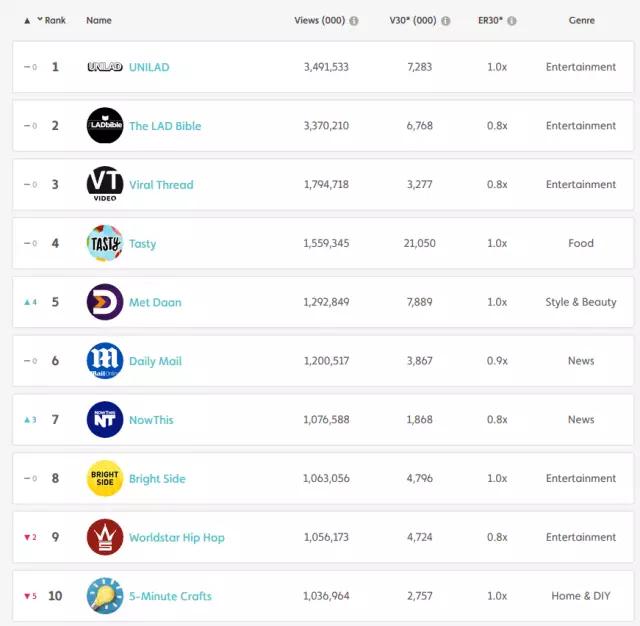Click the Worldstar Hip Hop red logo
Viewport: 640px width, 626px height.
point(105,537)
